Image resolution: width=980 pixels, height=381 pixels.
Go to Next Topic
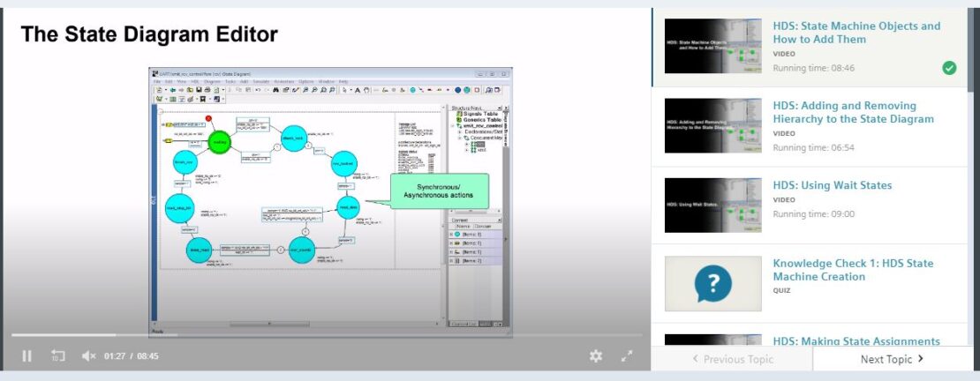tap(892, 359)
